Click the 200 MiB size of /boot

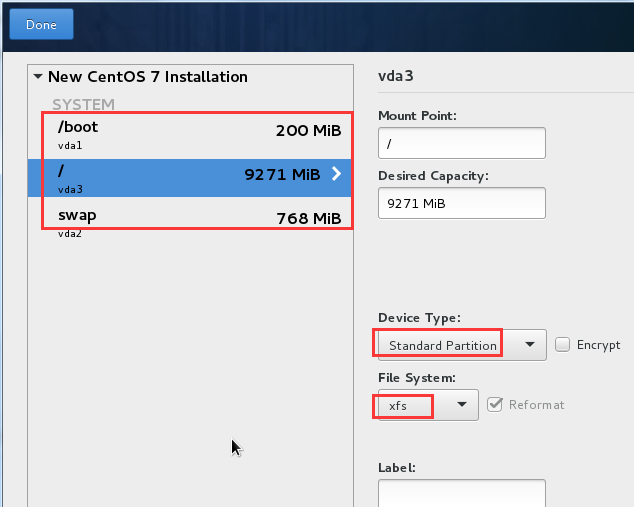[309, 131]
